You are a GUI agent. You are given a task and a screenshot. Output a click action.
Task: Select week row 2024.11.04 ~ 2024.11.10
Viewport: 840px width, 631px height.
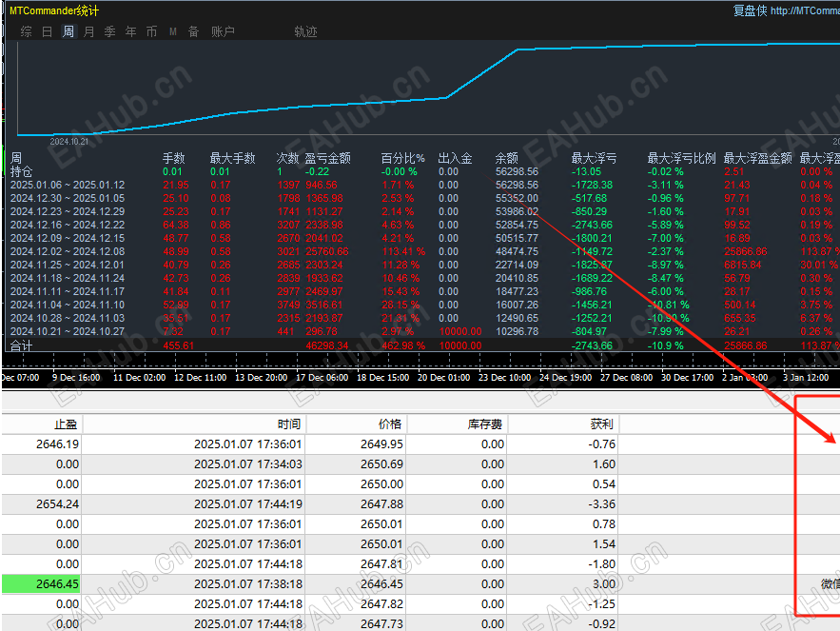point(420,305)
